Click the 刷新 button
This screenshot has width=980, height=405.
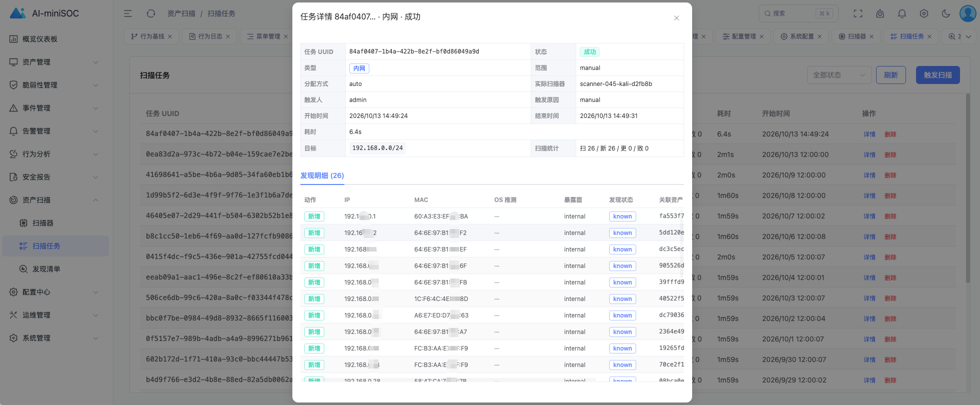[891, 75]
